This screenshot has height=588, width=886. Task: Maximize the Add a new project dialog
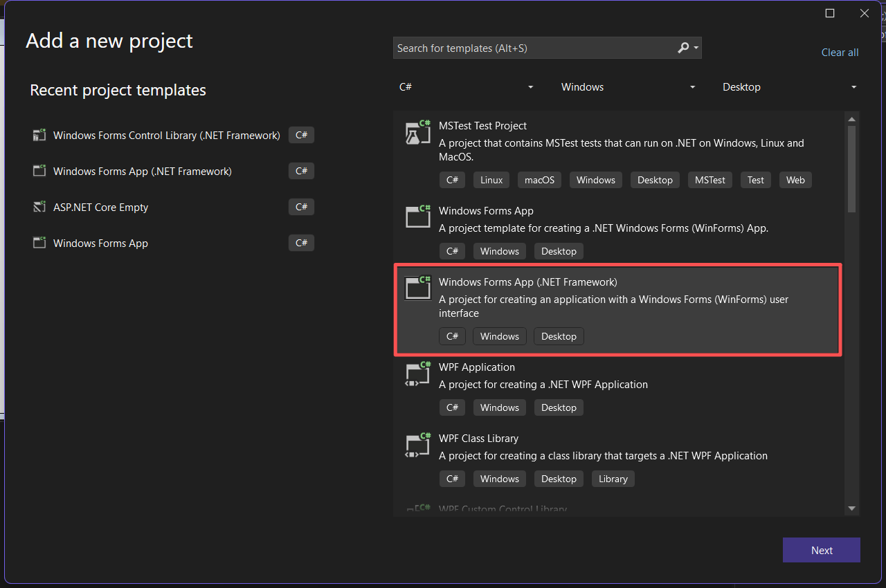tap(830, 13)
